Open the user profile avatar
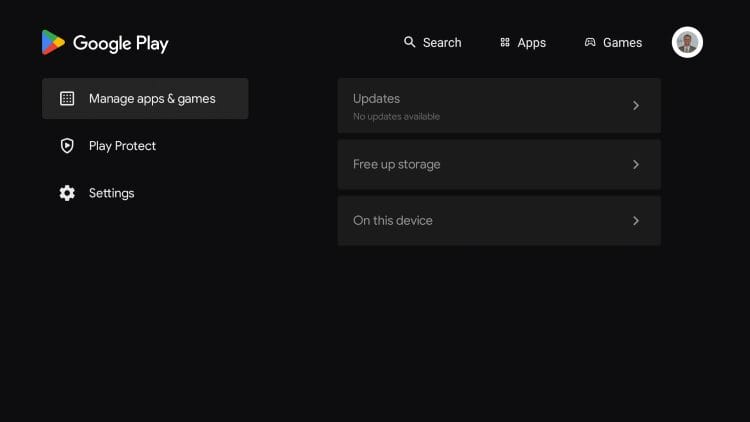 coord(687,42)
